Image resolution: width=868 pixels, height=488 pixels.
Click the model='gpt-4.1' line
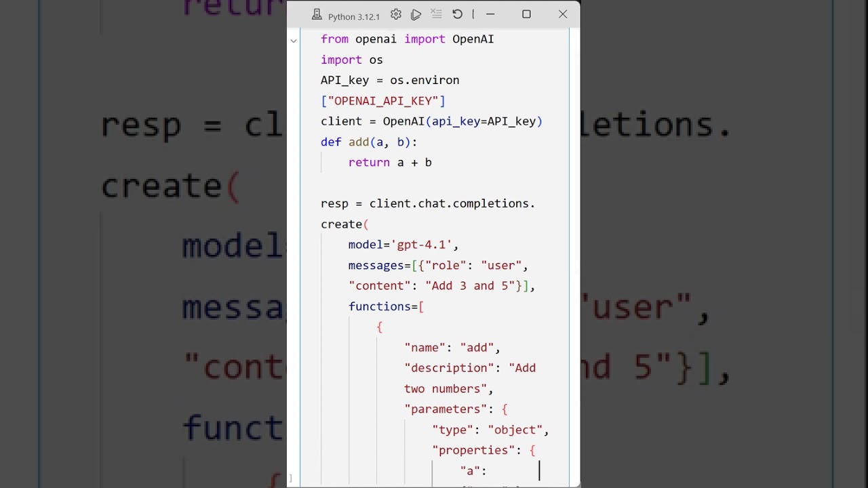coord(403,245)
